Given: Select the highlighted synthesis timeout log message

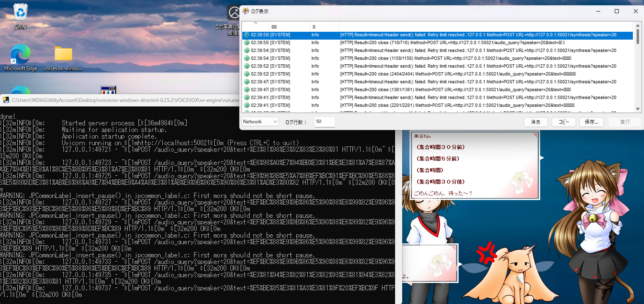Looking at the screenshot, I should click(478, 35).
